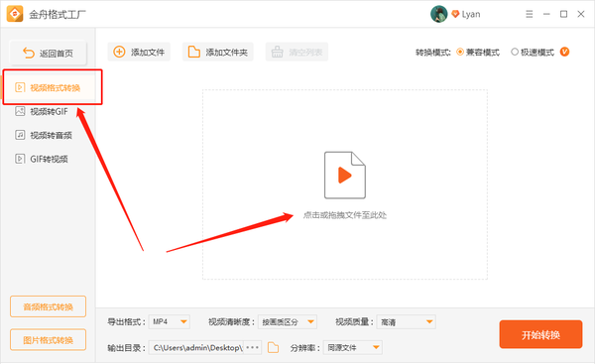Click the 金舟格式工厂 app logo icon
595x364 pixels.
coord(15,14)
